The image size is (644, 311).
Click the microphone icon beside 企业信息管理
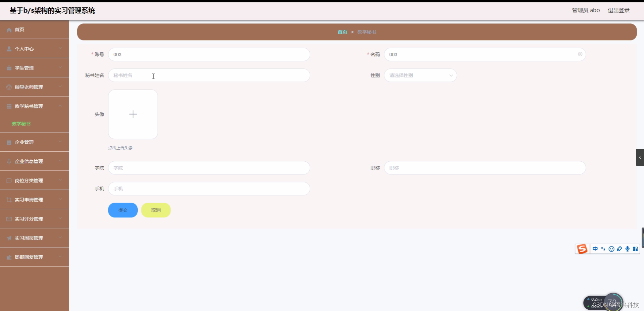point(8,161)
